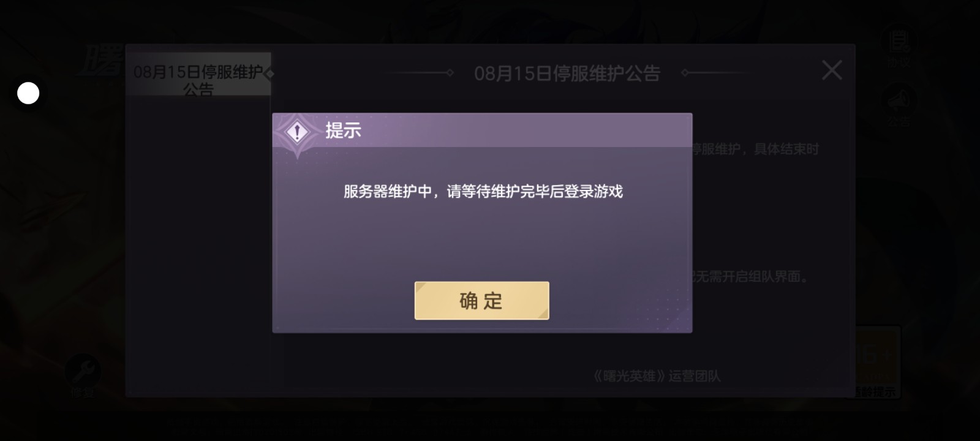Tap the 修复 wrench repair icon
980x441 pixels.
pos(82,370)
